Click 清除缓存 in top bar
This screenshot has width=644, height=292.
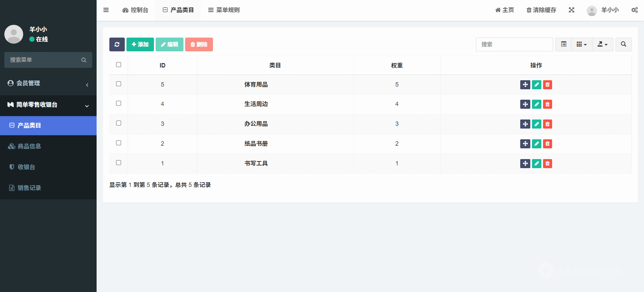point(541,10)
